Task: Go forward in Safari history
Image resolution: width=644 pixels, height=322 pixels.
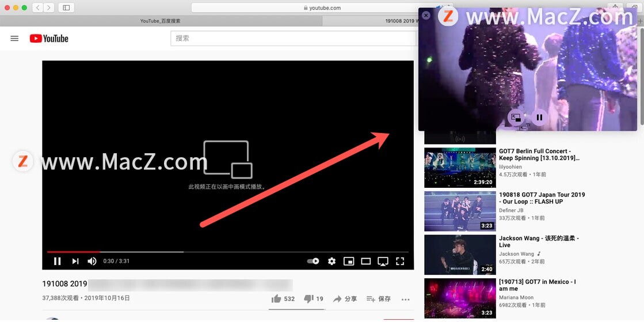Action: coord(49,7)
